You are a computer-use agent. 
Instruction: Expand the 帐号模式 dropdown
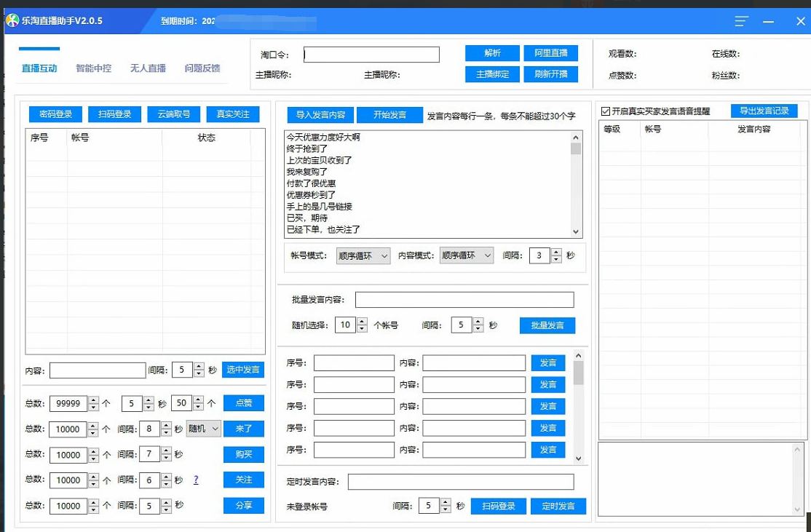coord(363,255)
